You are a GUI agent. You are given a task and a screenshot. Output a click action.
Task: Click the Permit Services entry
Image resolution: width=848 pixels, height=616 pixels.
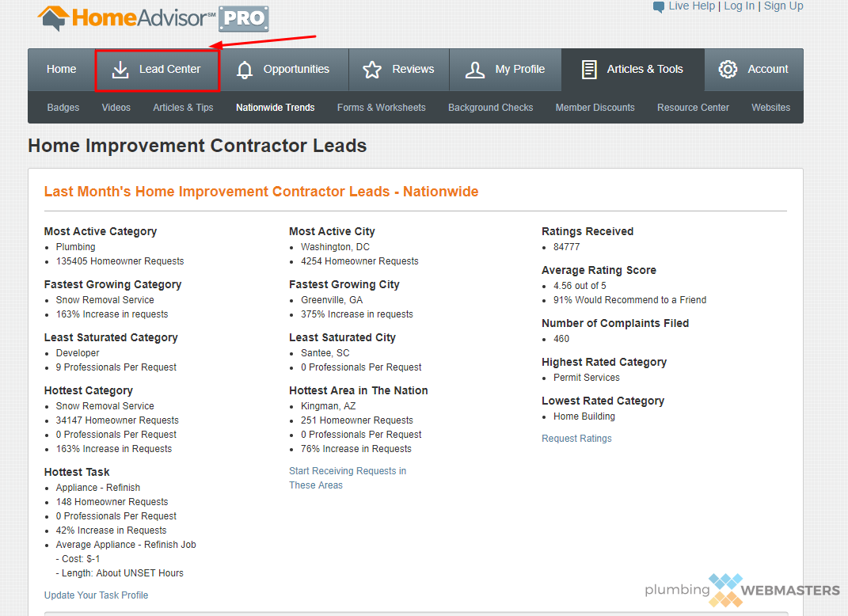pyautogui.click(x=587, y=377)
